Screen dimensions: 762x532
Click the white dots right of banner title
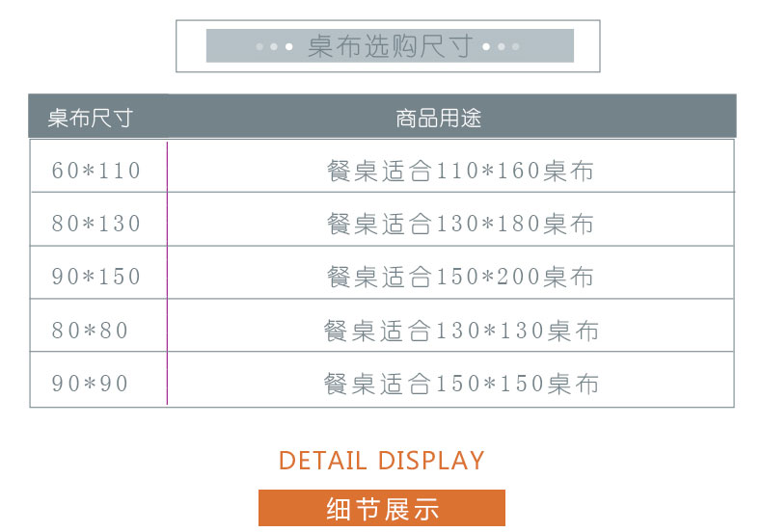point(501,46)
